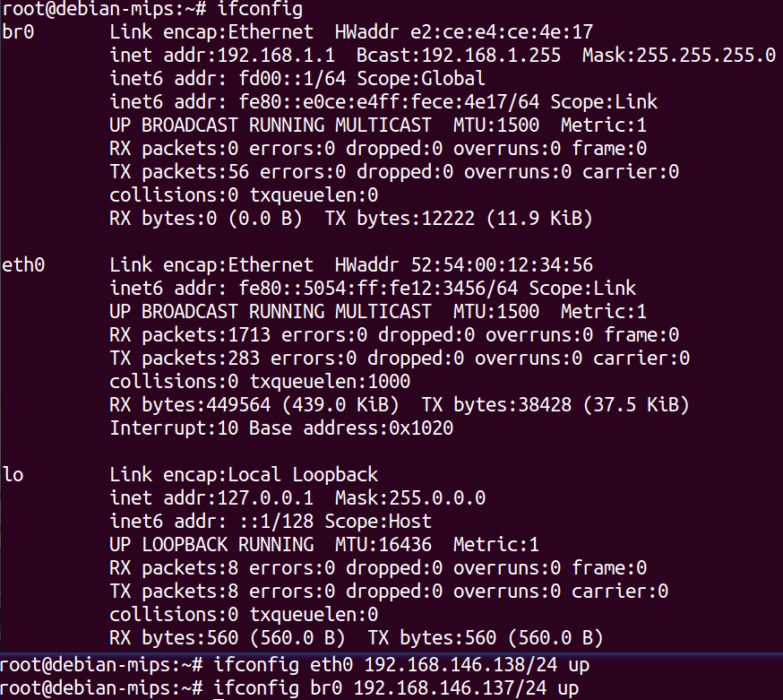Viewport: 783px width, 700px height.
Task: Click the fe80::e0ce:e4ff:fece:4e17/64 address
Action: pos(389,102)
